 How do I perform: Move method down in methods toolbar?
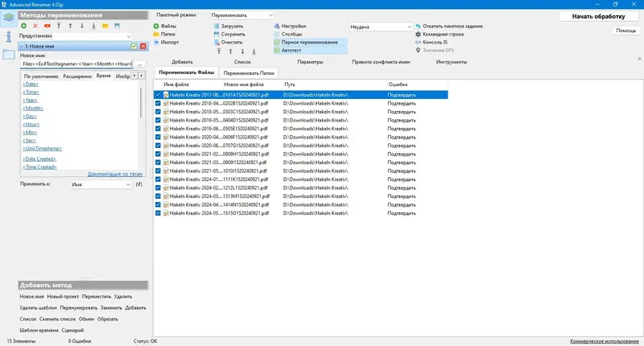82,26
